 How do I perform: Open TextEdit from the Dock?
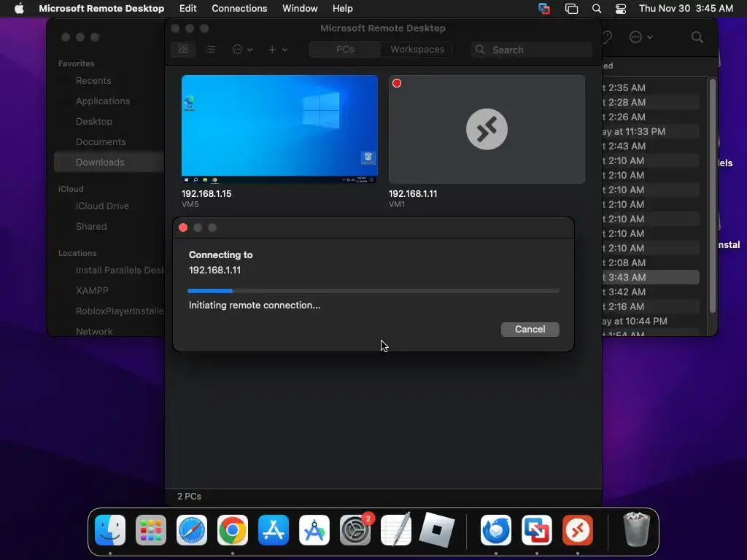(x=396, y=530)
